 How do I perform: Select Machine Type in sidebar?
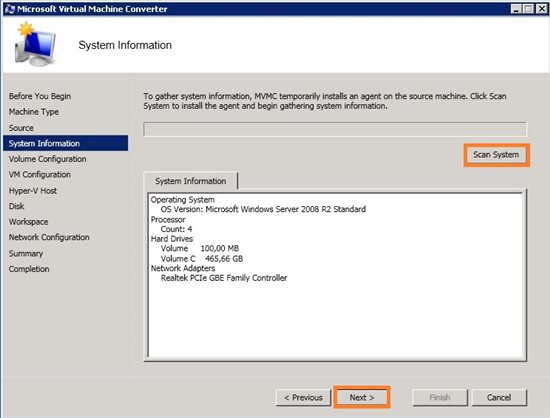coord(34,112)
